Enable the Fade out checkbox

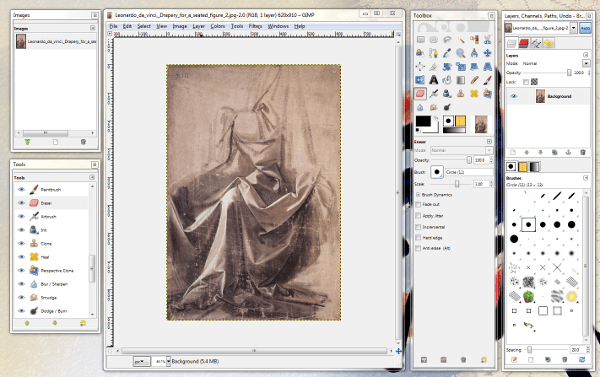point(418,204)
